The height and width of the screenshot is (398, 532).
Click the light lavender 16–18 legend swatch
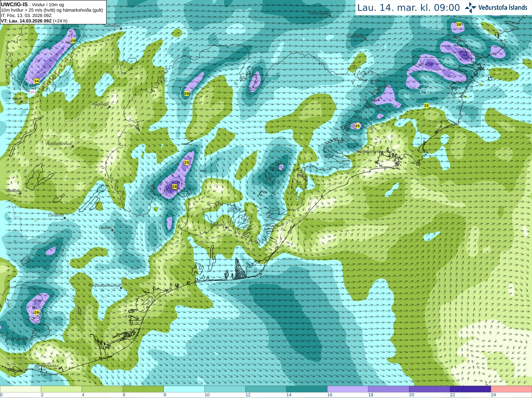[x=348, y=389]
